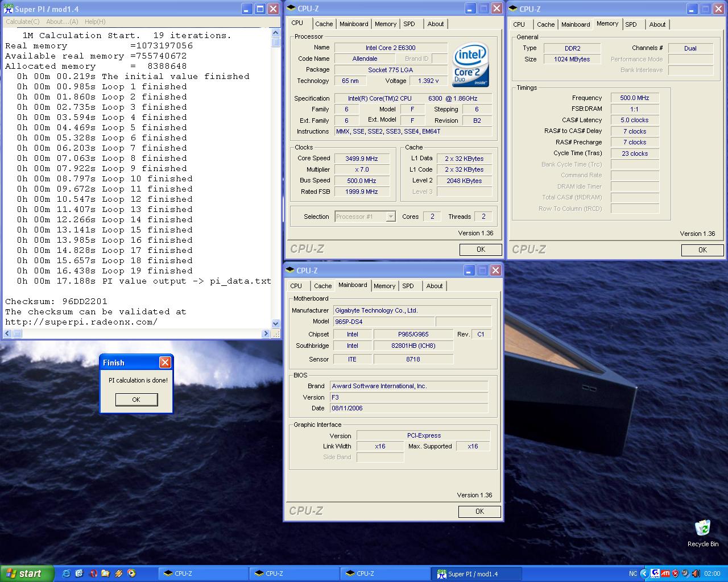Switch to the Cache tab in CPU window

(x=324, y=24)
